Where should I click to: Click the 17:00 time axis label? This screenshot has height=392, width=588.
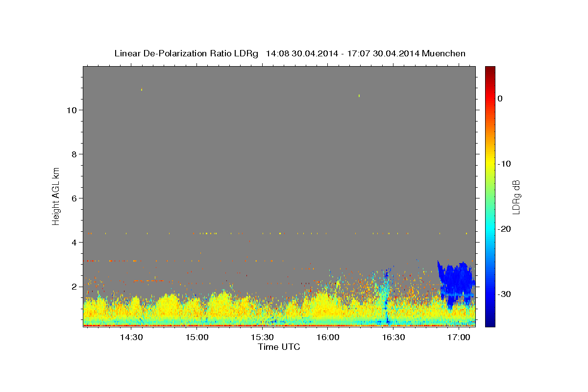pos(459,337)
